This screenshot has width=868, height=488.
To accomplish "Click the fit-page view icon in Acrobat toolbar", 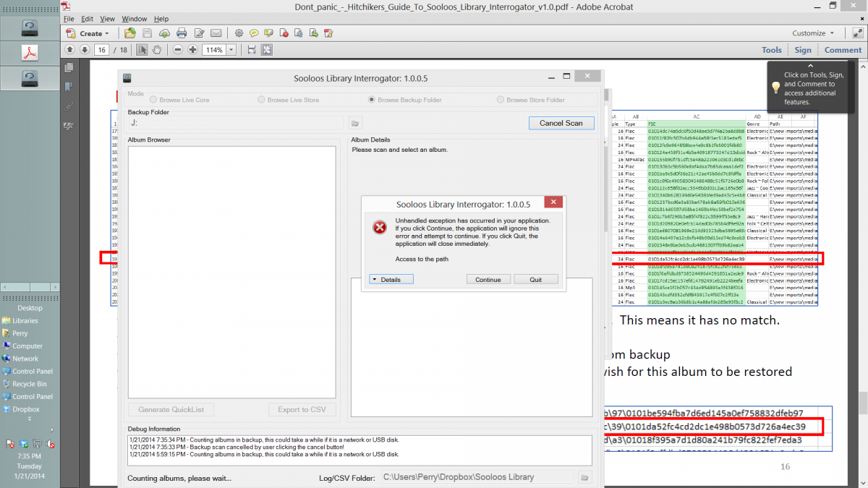I will point(267,50).
